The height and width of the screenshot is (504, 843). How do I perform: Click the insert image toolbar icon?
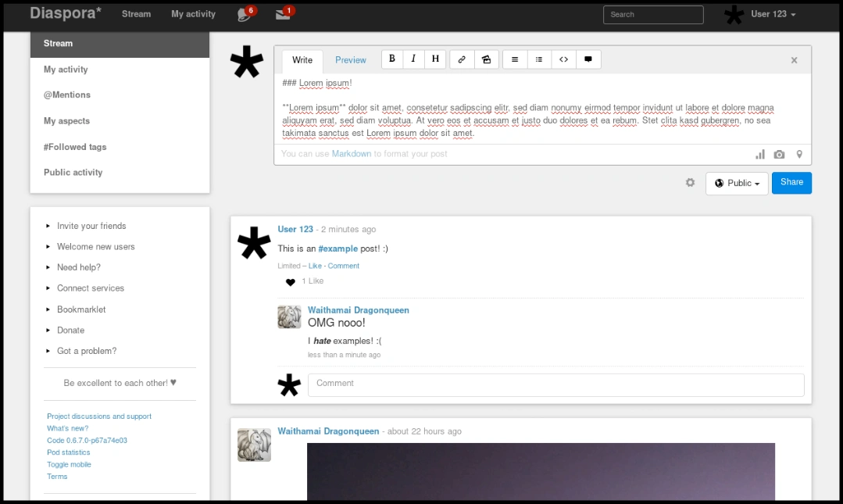[x=486, y=59]
